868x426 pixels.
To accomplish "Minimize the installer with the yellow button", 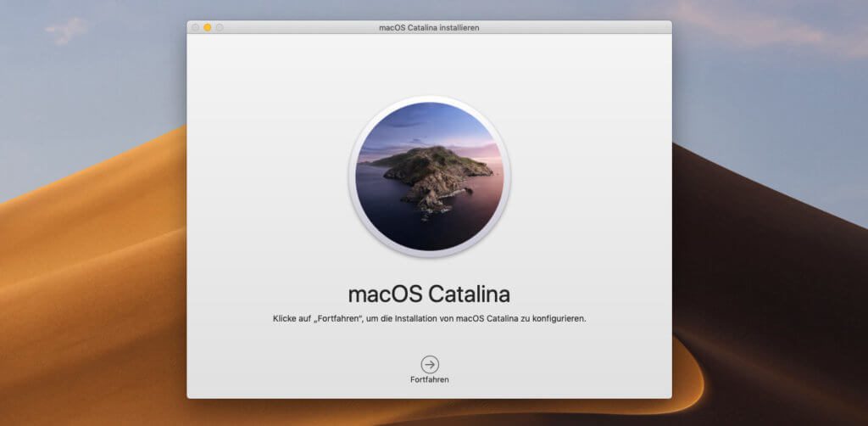I will pos(208,28).
